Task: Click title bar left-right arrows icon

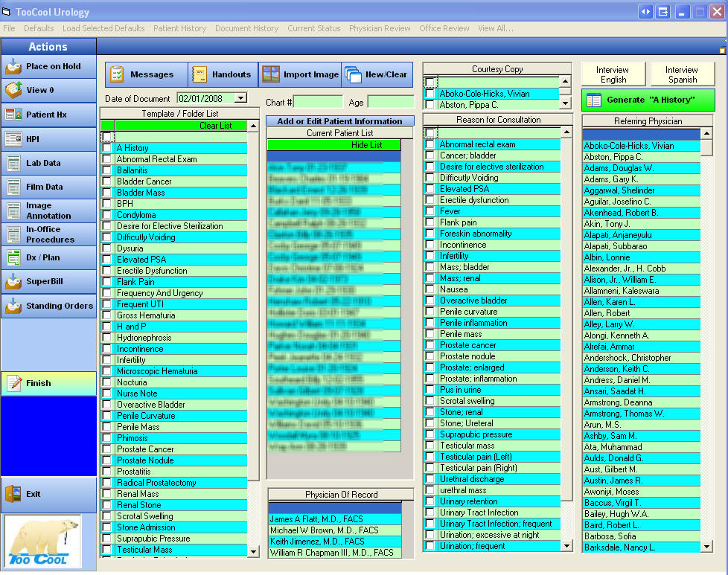Action: pos(645,12)
